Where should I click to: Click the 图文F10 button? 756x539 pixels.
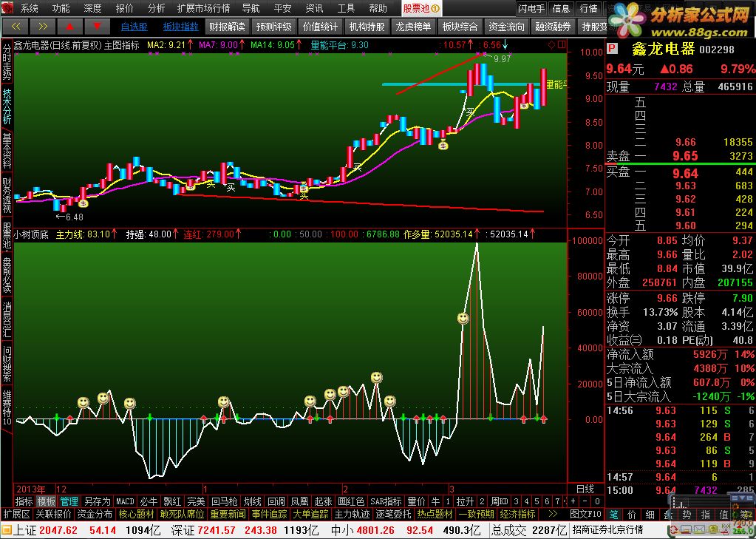tap(586, 514)
